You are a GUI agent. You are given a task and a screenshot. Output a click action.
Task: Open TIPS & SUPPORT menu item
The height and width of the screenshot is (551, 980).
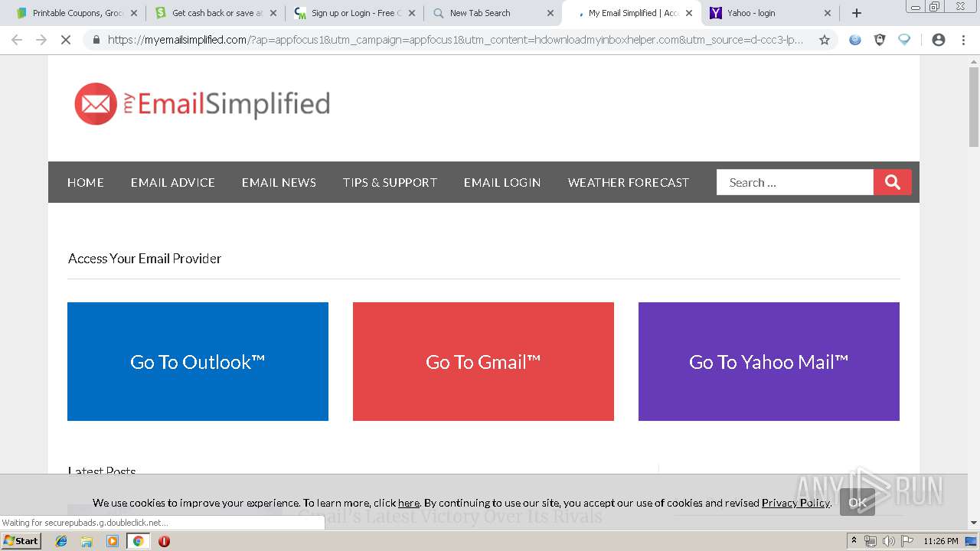pyautogui.click(x=390, y=182)
